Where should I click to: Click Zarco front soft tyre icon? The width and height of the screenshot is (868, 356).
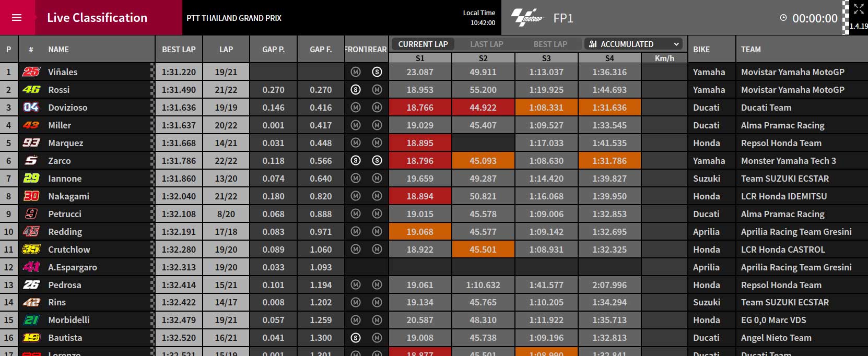click(x=356, y=161)
